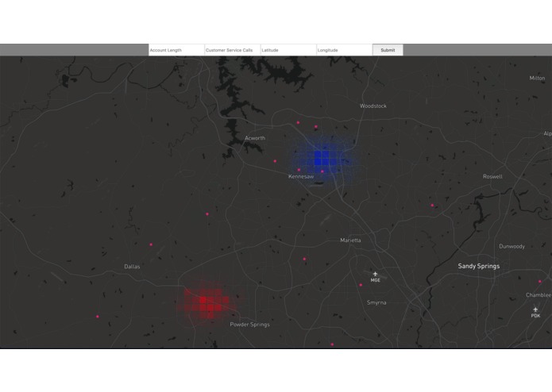Click the Milton map label

[537, 78]
